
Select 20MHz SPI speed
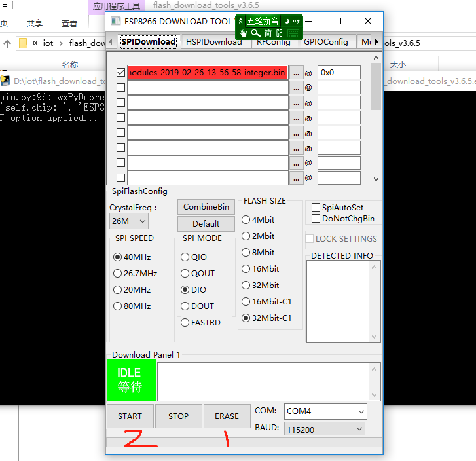117,289
